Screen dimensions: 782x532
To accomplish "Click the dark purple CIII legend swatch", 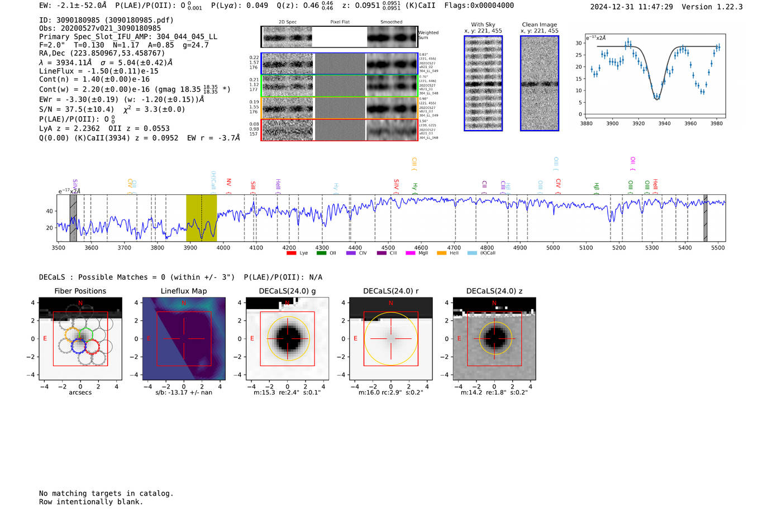I will (382, 253).
